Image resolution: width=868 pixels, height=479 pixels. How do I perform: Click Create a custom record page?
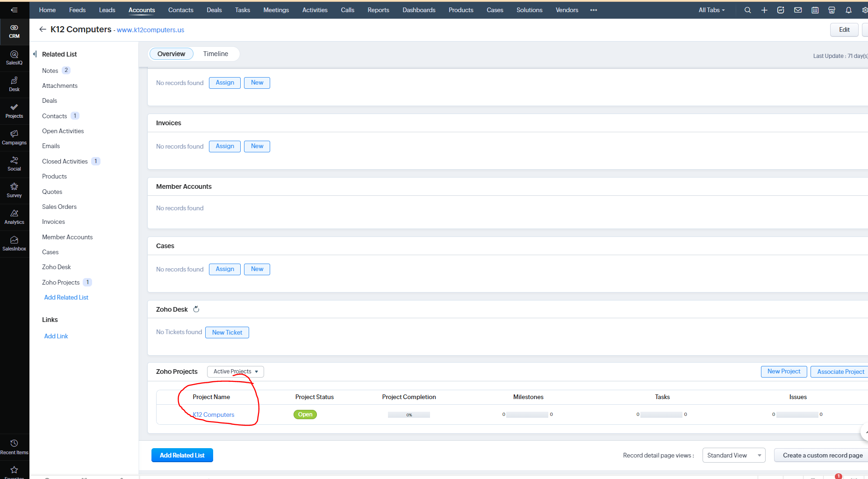coord(823,455)
